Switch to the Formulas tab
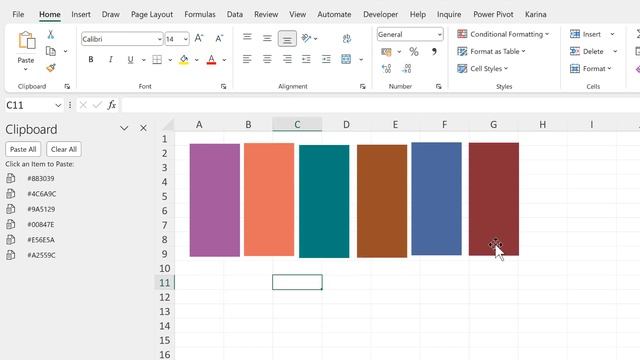Viewport: 640px width, 360px height. click(200, 14)
